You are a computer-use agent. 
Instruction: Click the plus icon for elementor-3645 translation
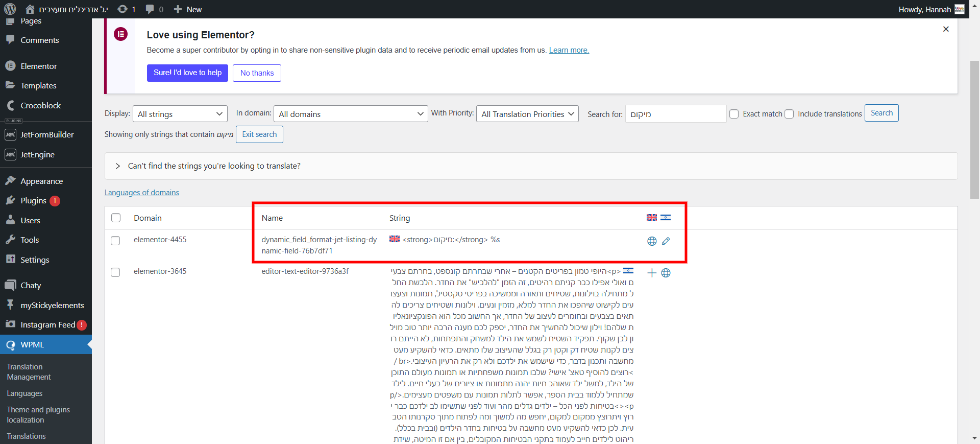tap(652, 273)
